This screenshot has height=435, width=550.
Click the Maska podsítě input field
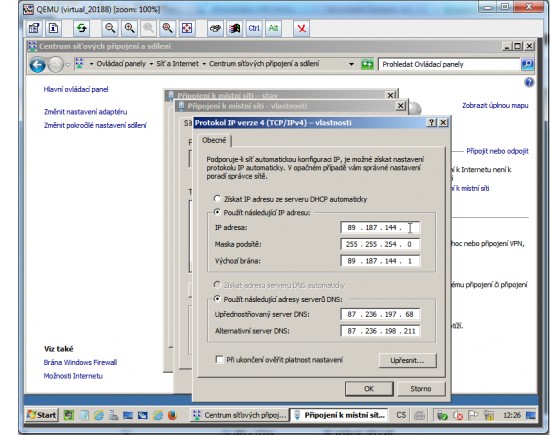click(x=380, y=244)
